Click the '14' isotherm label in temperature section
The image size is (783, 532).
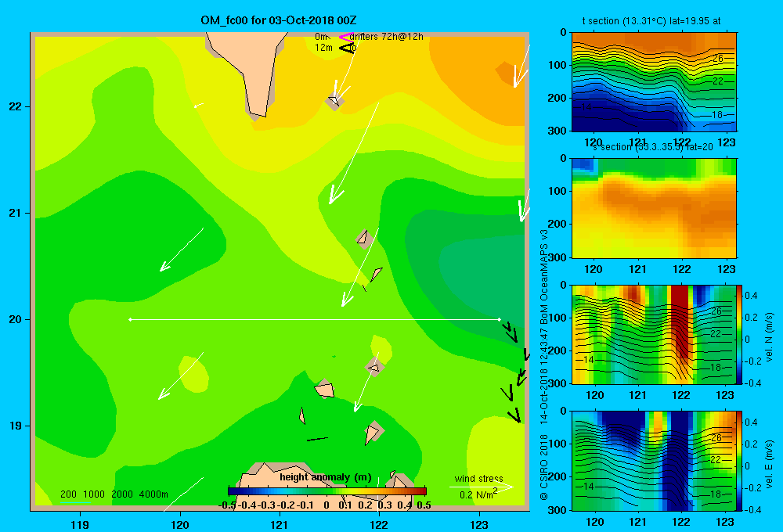[586, 107]
